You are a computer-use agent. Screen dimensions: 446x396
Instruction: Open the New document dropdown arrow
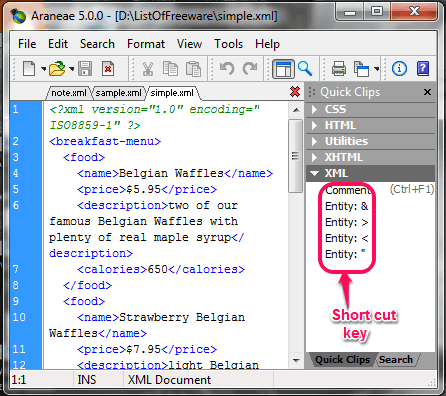coord(43,69)
